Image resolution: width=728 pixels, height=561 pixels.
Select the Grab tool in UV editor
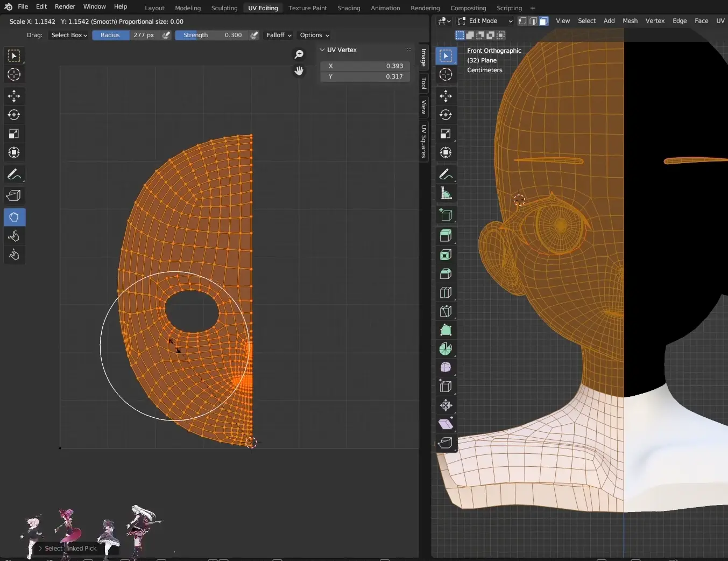coord(14,217)
